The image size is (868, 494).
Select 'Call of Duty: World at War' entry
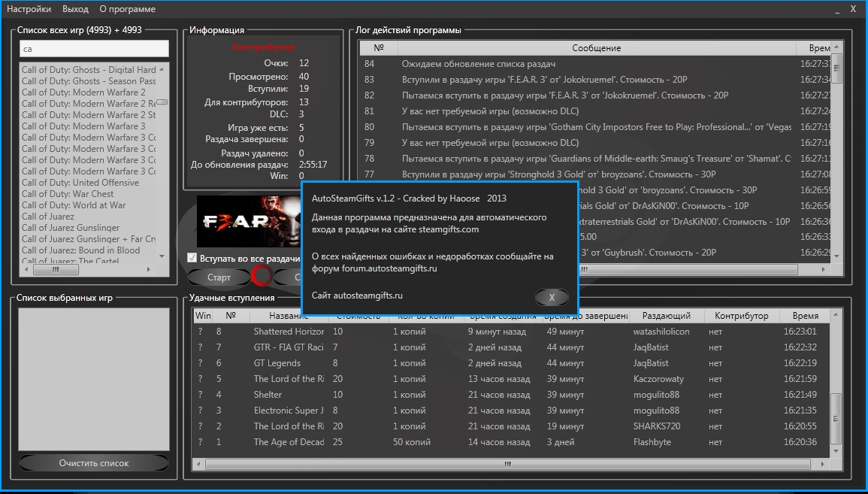(74, 205)
